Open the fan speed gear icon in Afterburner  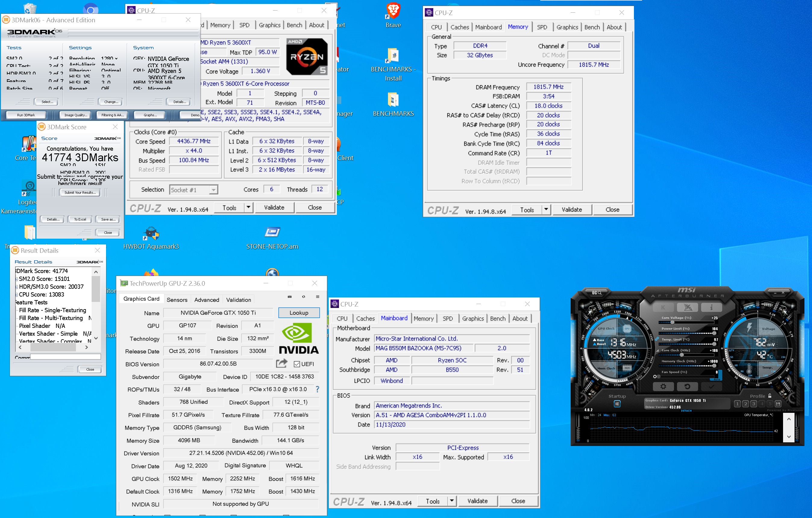[x=655, y=376]
